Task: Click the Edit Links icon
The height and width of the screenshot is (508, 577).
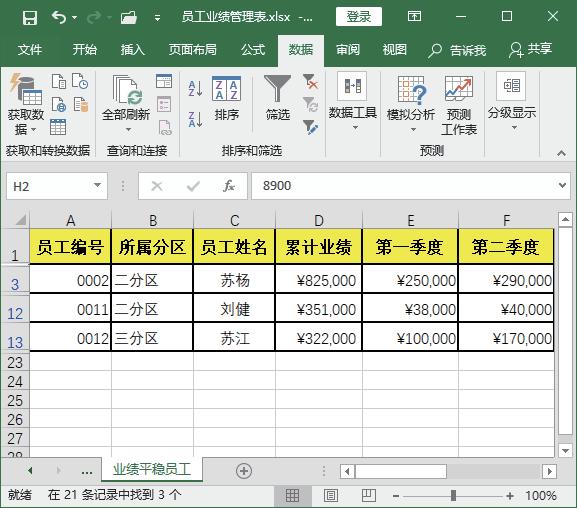Action: pyautogui.click(x=164, y=127)
